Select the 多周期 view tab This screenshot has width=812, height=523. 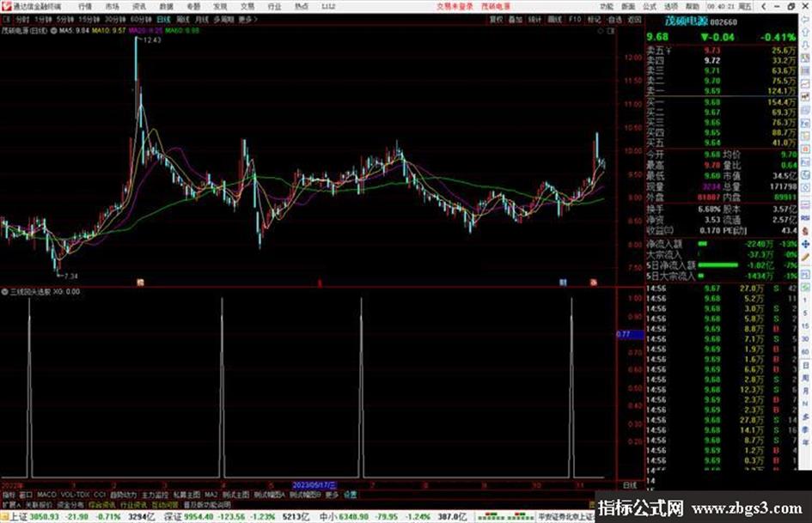click(223, 19)
